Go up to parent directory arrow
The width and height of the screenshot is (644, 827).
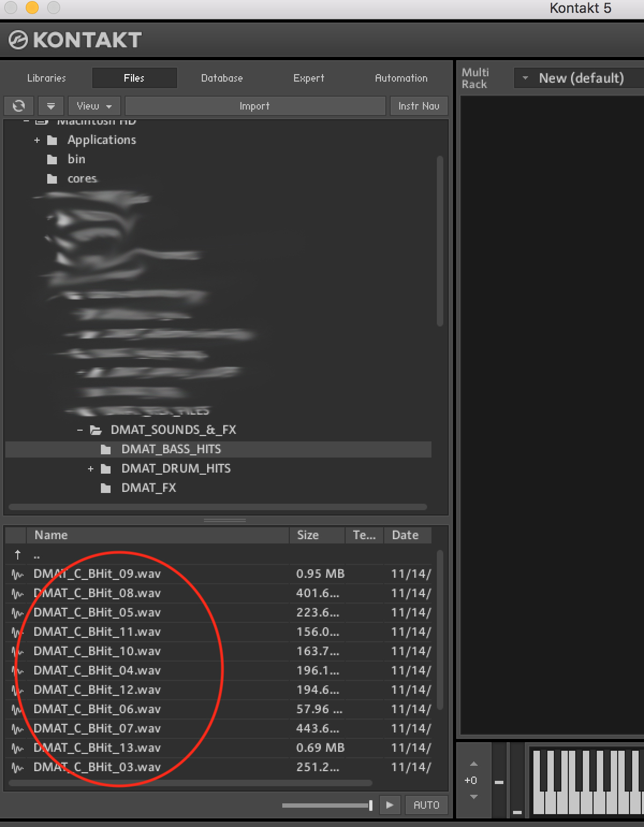tap(18, 555)
